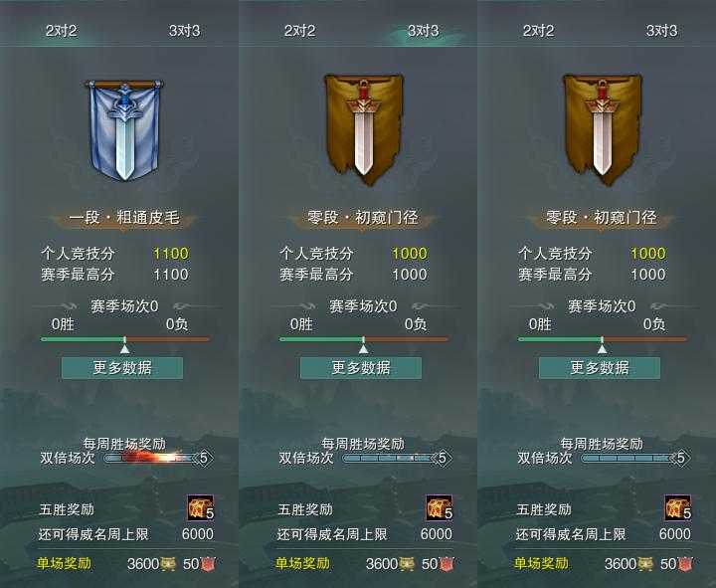The height and width of the screenshot is (588, 716).
Task: Select the 2对2 tab in the middle panel
Action: click(x=299, y=31)
